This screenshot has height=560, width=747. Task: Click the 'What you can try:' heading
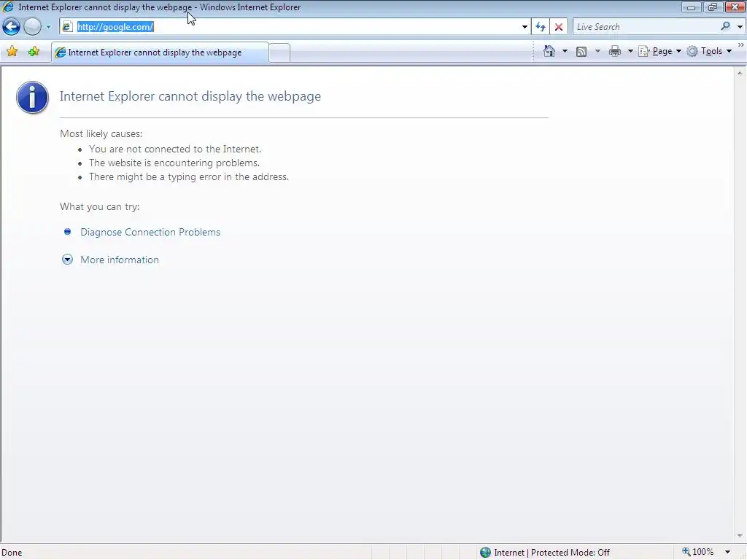pos(99,206)
